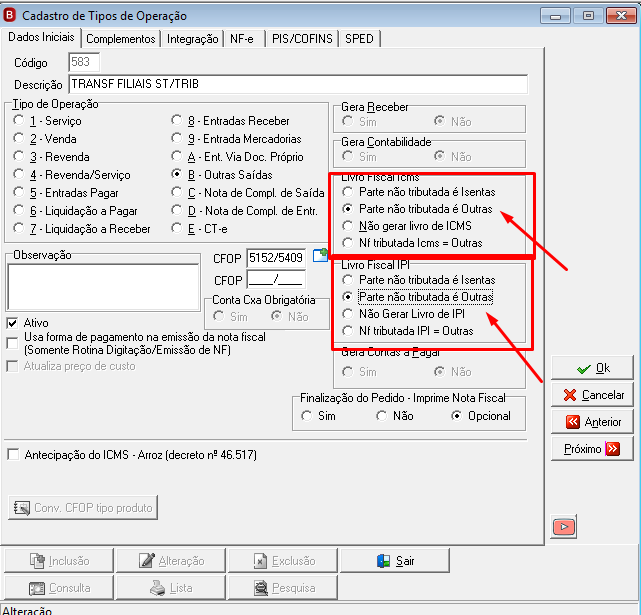Go to next record with Próximo
This screenshot has height=615, width=641.
click(592, 449)
